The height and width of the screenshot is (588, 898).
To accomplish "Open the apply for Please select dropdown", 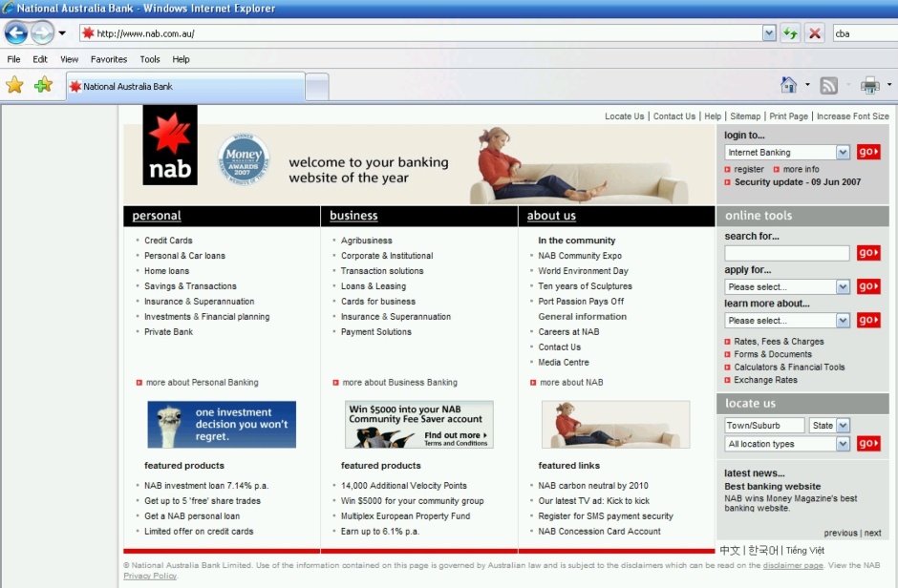I will (843, 286).
